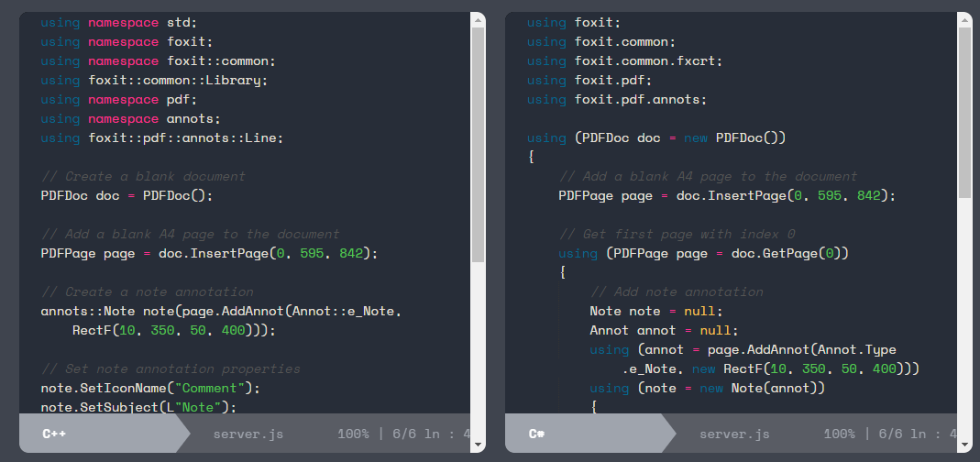Click 'using (PDFPage page = doc.GetPage(0))' line

[x=704, y=253]
